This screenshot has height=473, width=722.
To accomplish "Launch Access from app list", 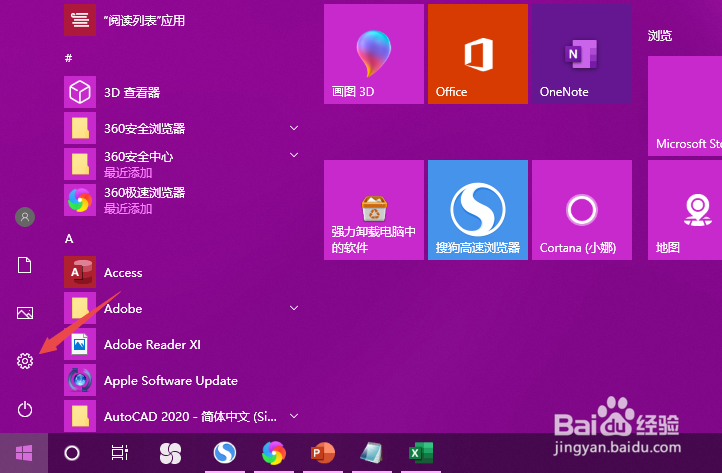I will tap(183, 272).
